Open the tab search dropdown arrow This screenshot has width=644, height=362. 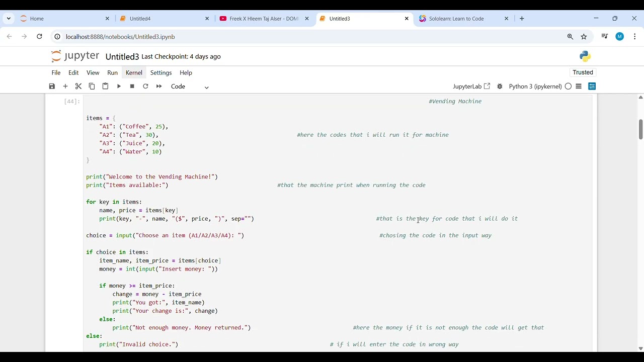point(9,19)
